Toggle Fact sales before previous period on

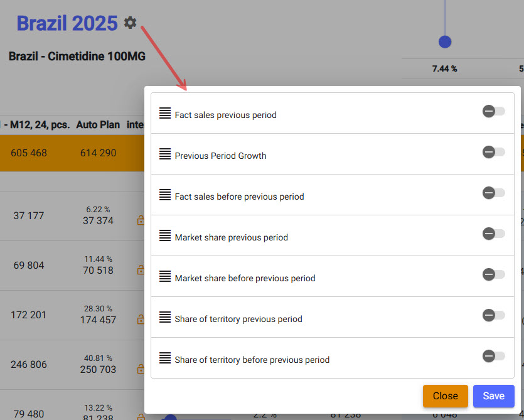(x=493, y=193)
